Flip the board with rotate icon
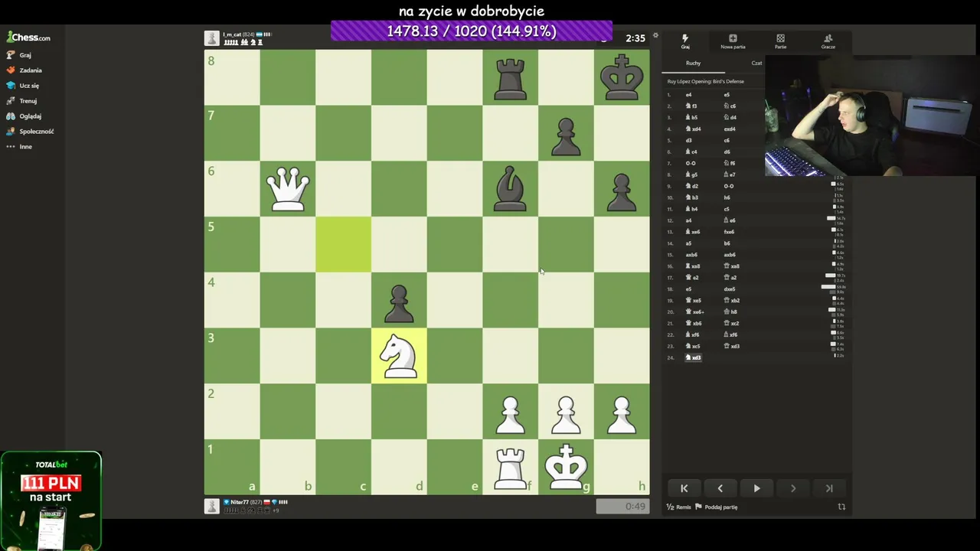The height and width of the screenshot is (551, 980). point(841,507)
